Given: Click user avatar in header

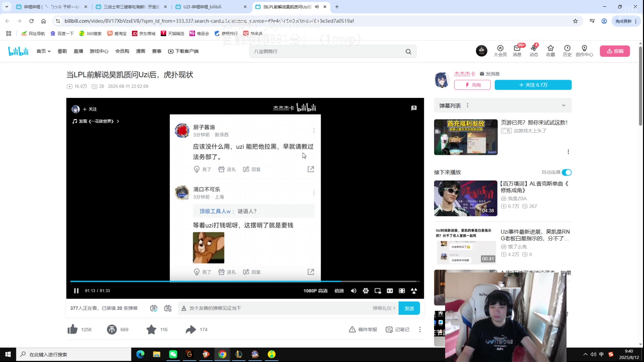Looking at the screenshot, I should [481, 51].
